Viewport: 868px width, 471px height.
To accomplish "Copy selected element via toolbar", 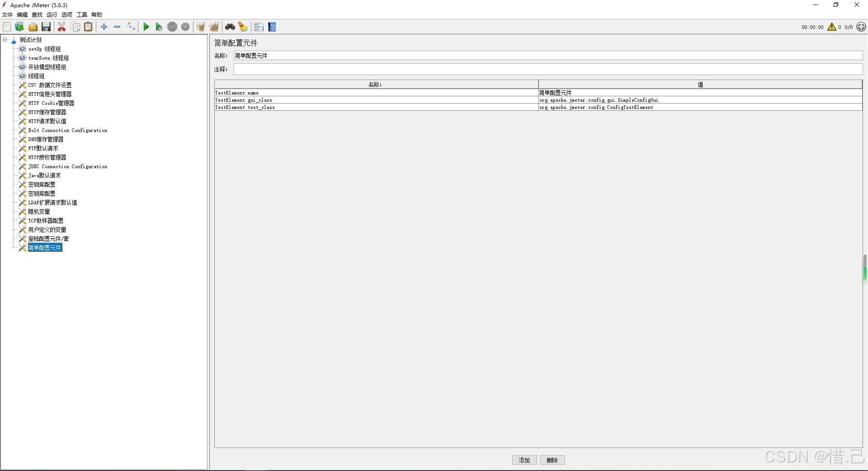I will [75, 27].
